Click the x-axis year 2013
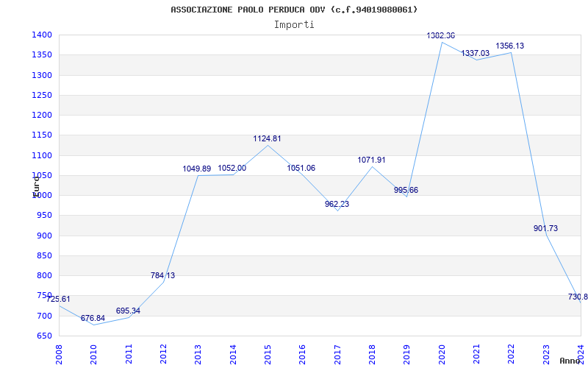The height and width of the screenshot is (368, 588). [x=198, y=354]
